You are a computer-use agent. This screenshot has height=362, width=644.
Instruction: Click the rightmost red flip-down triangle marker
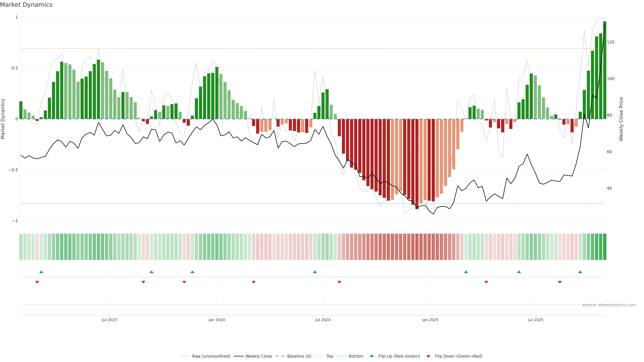(x=560, y=282)
